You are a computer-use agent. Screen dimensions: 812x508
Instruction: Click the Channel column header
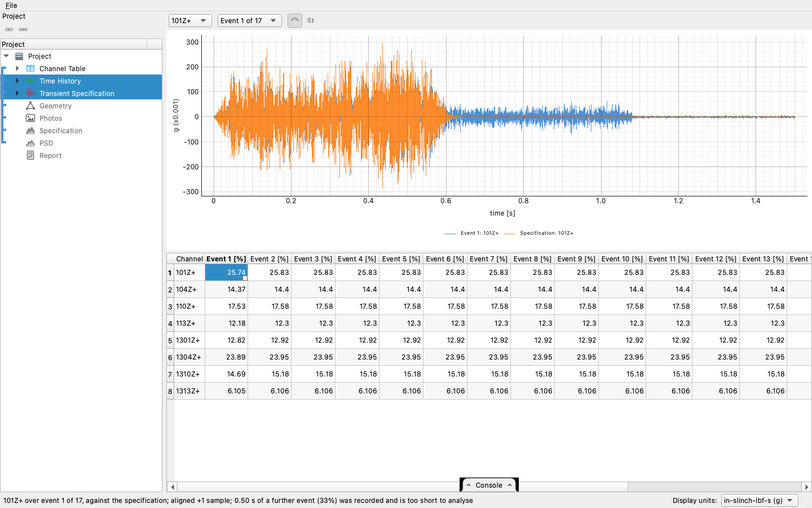coord(189,259)
